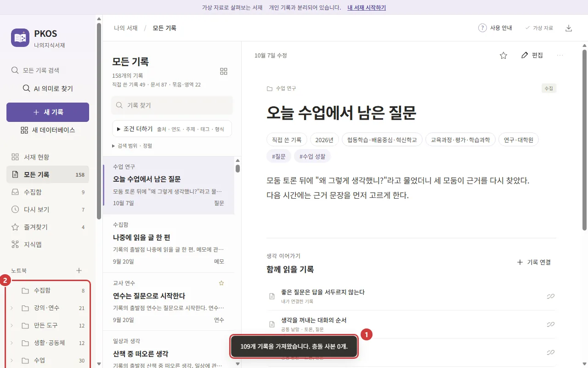
Task: Click the 2026년 year chip
Action: (x=324, y=140)
